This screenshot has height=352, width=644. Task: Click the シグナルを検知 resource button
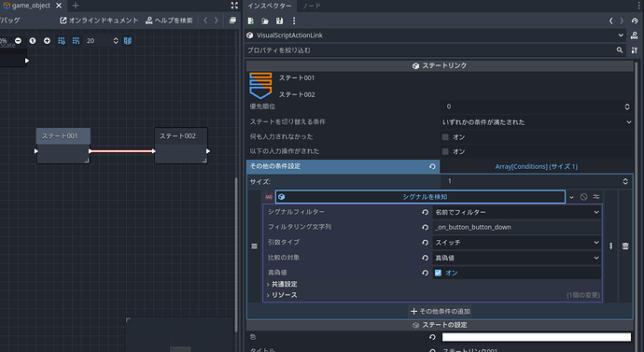click(x=420, y=197)
